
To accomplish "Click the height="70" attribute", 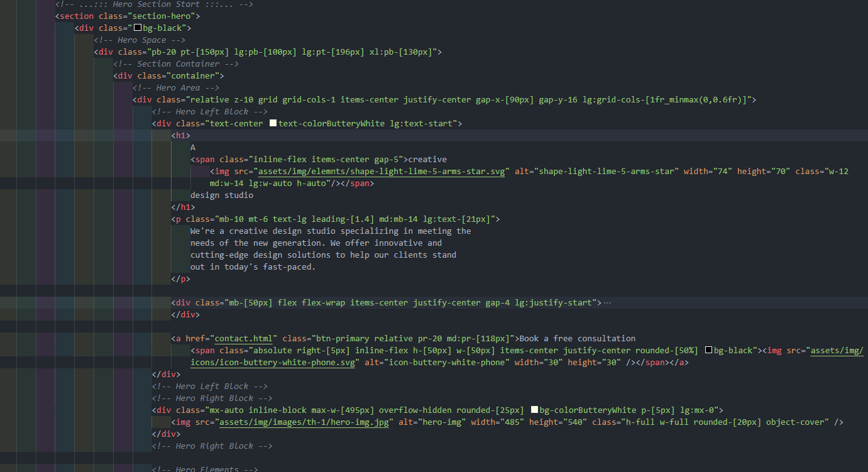I will [764, 172].
